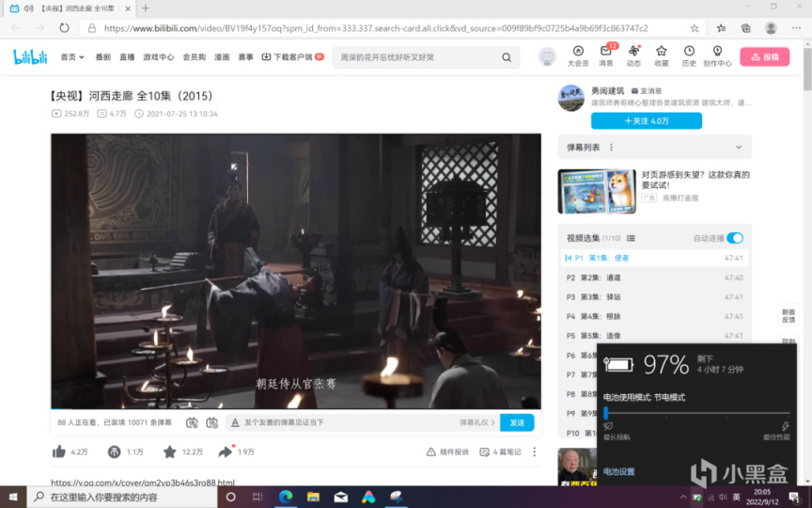This screenshot has height=508, width=812.
Task: Open 番剧 navigation item
Action: point(103,57)
